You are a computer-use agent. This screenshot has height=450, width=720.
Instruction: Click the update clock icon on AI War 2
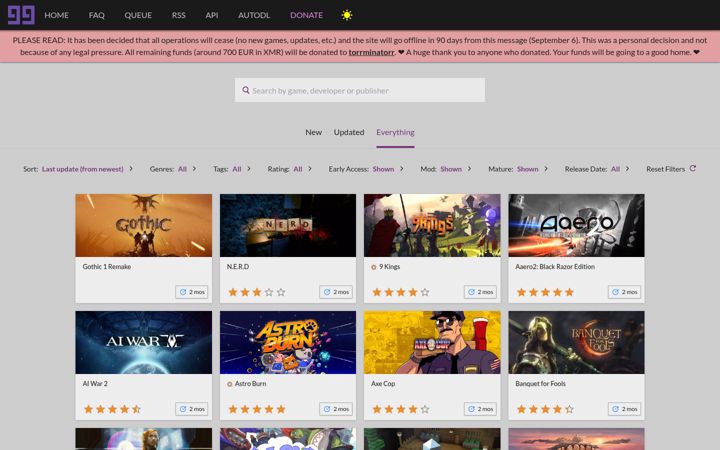(183, 409)
